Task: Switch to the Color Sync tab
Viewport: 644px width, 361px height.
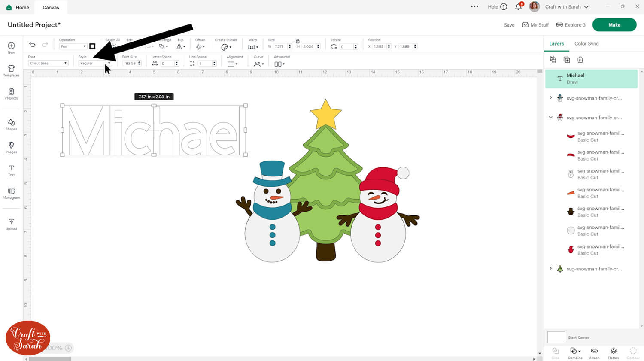Action: pos(586,44)
